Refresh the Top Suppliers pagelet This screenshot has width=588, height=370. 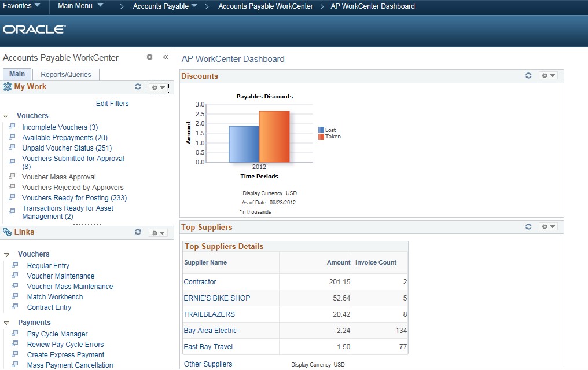528,226
